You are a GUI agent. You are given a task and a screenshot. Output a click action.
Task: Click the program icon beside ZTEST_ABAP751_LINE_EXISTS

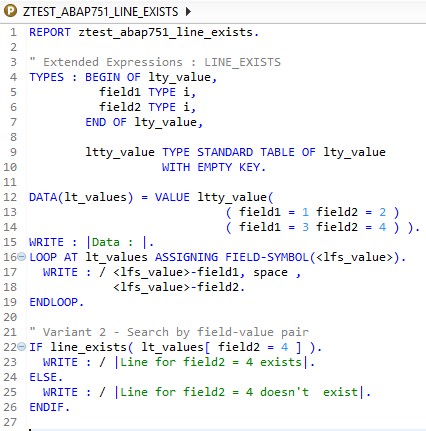[x=10, y=11]
